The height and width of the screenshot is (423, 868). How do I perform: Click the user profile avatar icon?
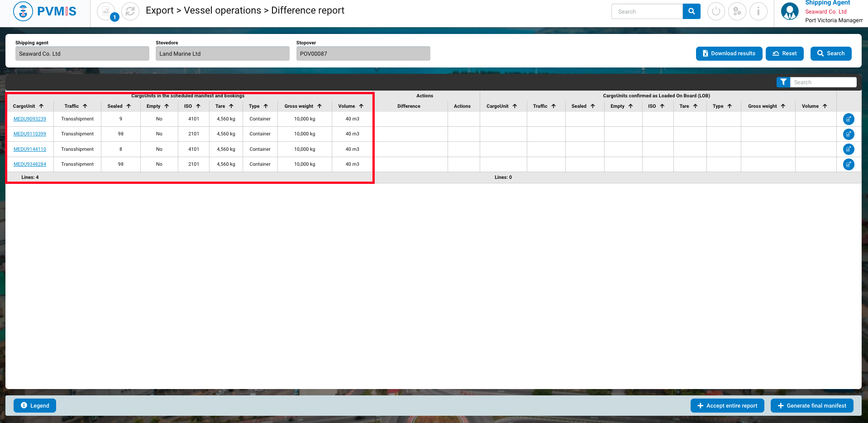point(790,11)
